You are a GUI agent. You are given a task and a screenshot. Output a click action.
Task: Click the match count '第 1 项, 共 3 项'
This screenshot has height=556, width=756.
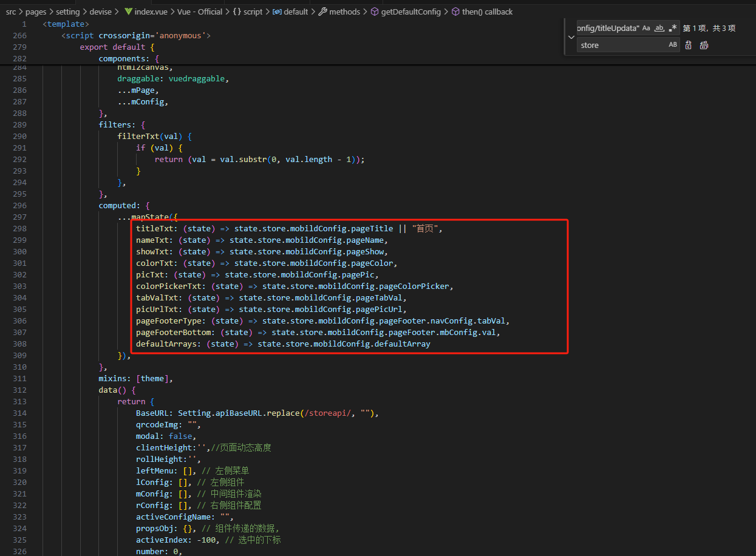click(709, 28)
